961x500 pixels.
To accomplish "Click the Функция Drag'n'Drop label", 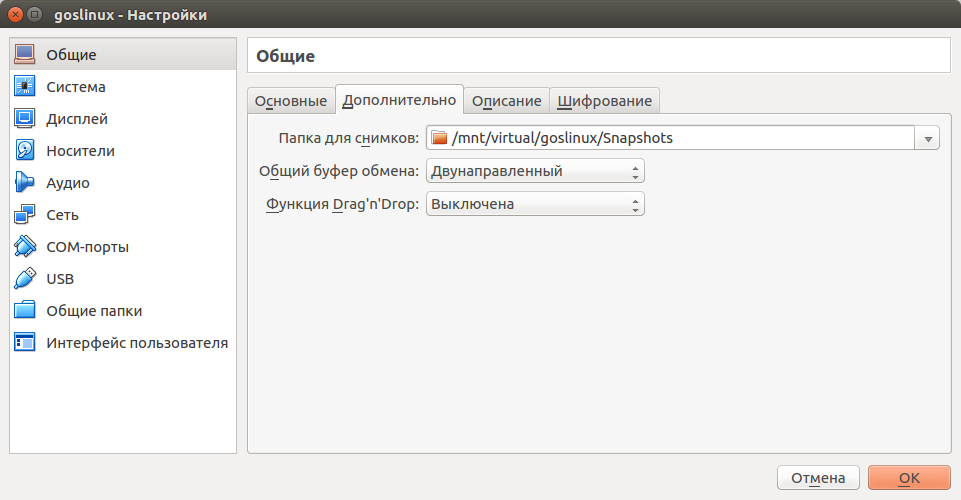I will click(343, 204).
